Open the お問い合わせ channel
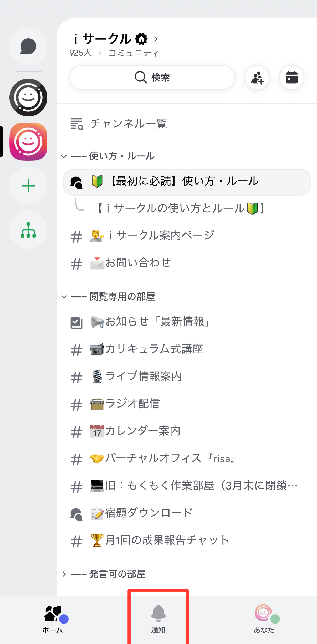 (x=138, y=263)
